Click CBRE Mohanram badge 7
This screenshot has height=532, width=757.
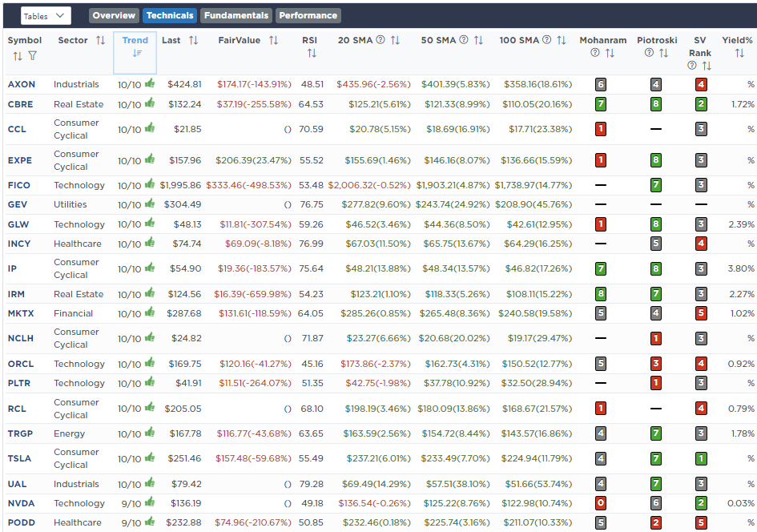(x=601, y=104)
